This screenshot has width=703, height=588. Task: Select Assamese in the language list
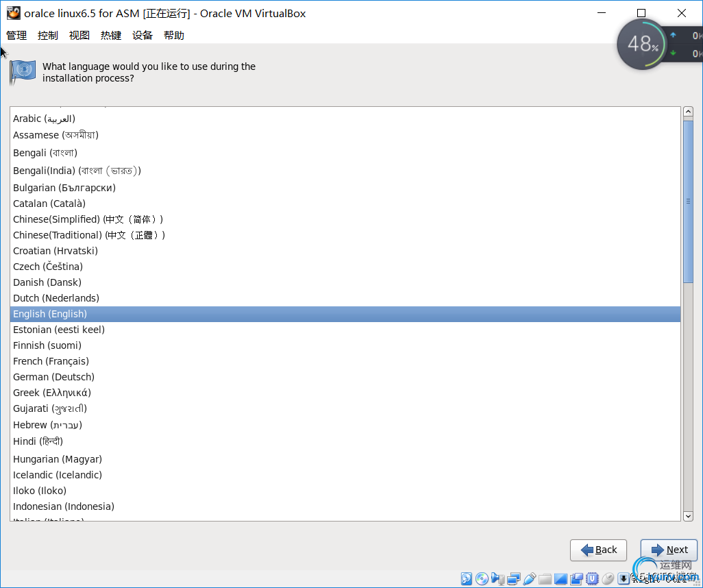[345, 135]
